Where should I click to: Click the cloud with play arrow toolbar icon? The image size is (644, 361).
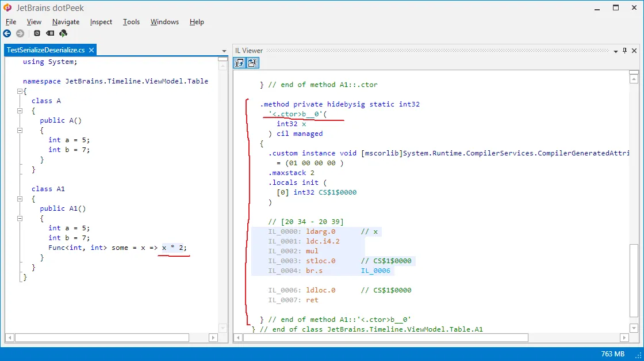pyautogui.click(x=63, y=33)
